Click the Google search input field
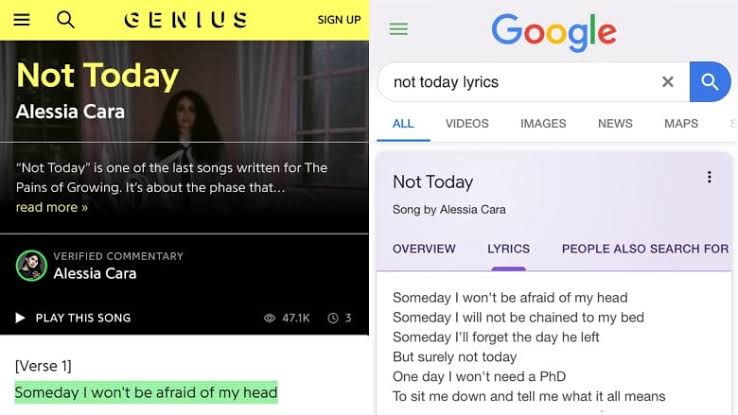 (522, 82)
